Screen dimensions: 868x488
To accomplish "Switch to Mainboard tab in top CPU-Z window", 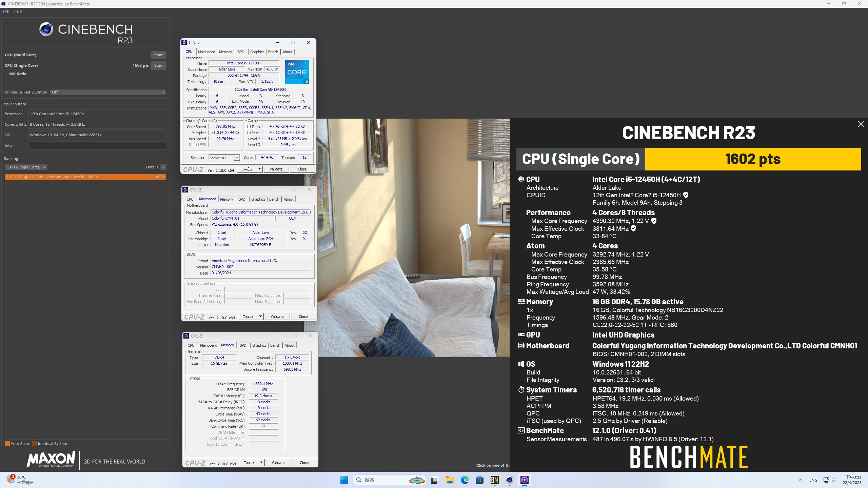I will click(x=206, y=52).
